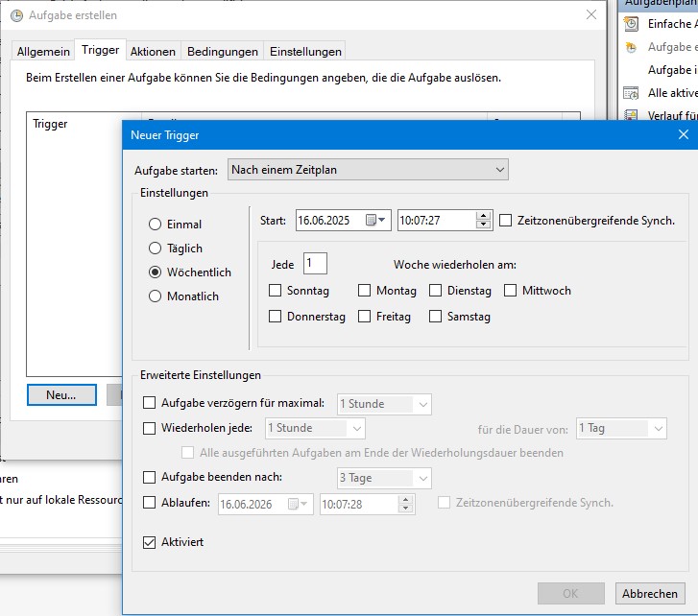Click the Start time spinner arrows

[483, 220]
